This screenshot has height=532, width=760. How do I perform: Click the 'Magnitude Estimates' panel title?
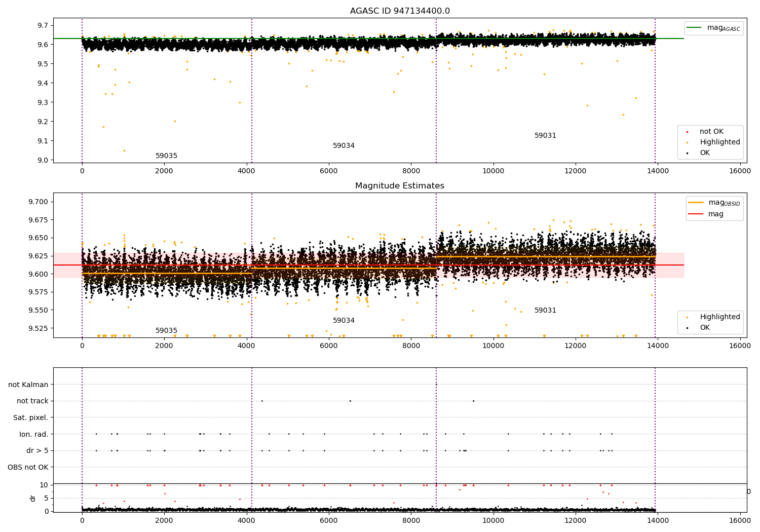[400, 186]
